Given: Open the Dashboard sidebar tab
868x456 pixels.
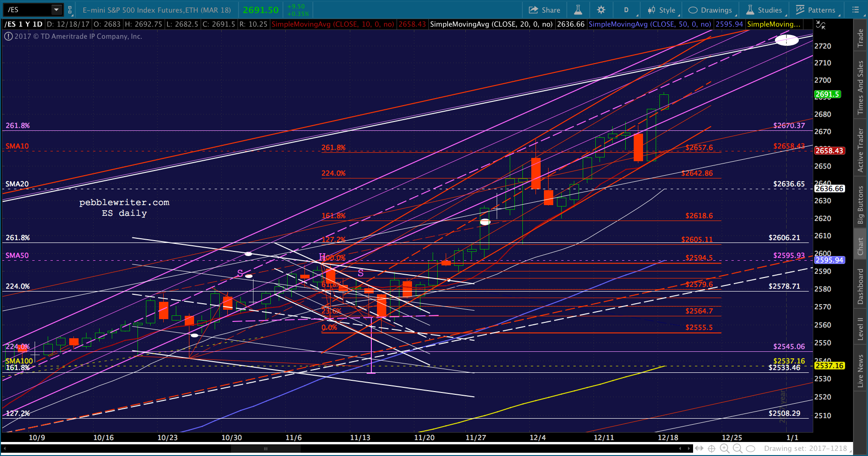Looking at the screenshot, I should click(x=860, y=286).
